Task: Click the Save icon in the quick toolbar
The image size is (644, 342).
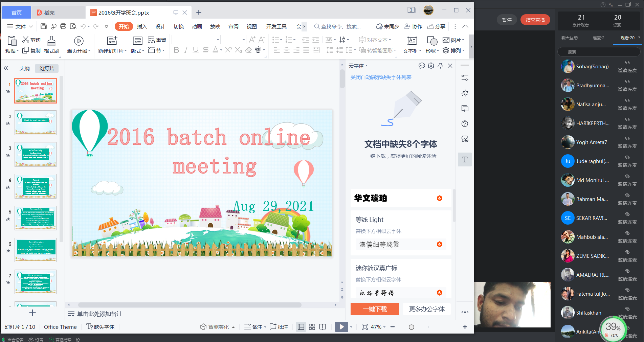Action: [x=43, y=26]
